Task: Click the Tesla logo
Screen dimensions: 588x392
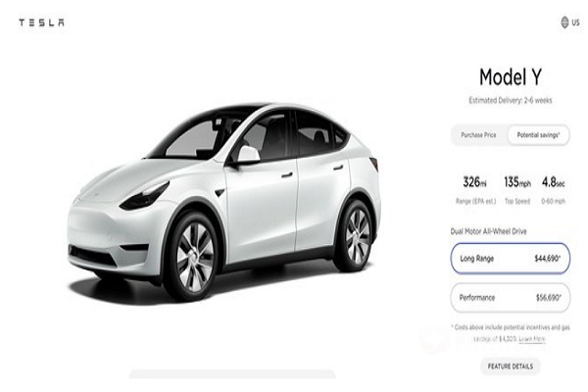Action: tap(41, 23)
